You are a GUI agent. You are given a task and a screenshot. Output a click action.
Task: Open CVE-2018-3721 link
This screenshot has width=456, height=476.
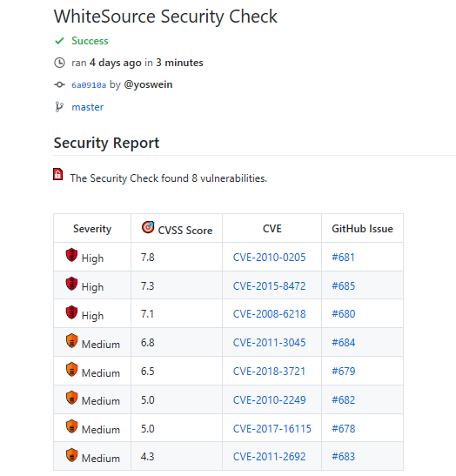click(x=269, y=372)
